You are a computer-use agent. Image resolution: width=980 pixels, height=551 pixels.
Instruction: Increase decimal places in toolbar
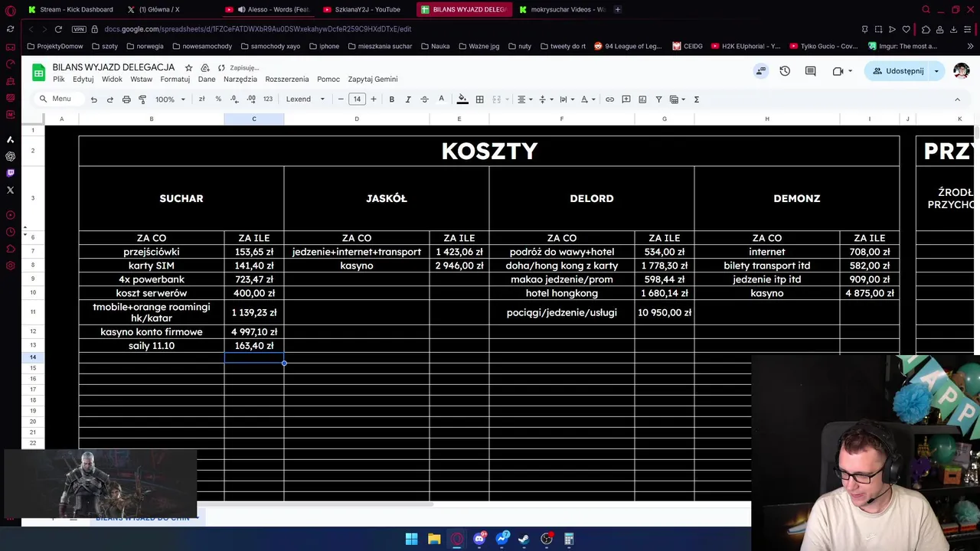(251, 99)
